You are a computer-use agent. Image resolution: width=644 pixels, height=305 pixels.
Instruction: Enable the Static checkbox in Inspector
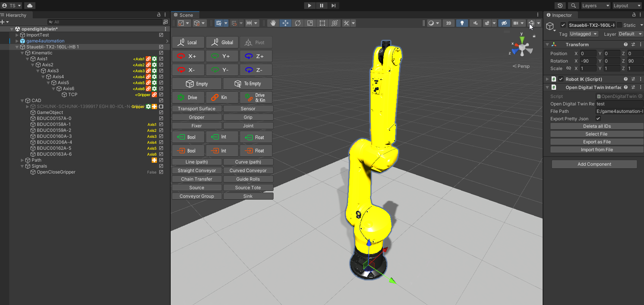click(x=619, y=25)
